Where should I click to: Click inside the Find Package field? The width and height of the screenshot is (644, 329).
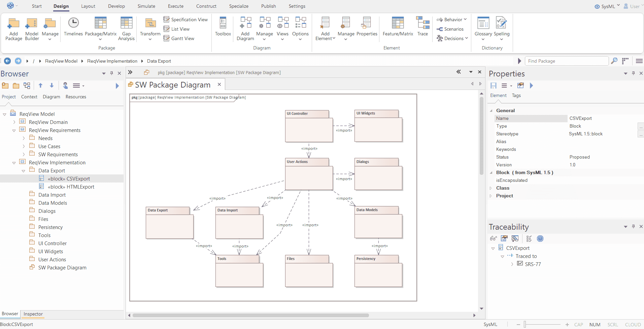click(x=567, y=61)
